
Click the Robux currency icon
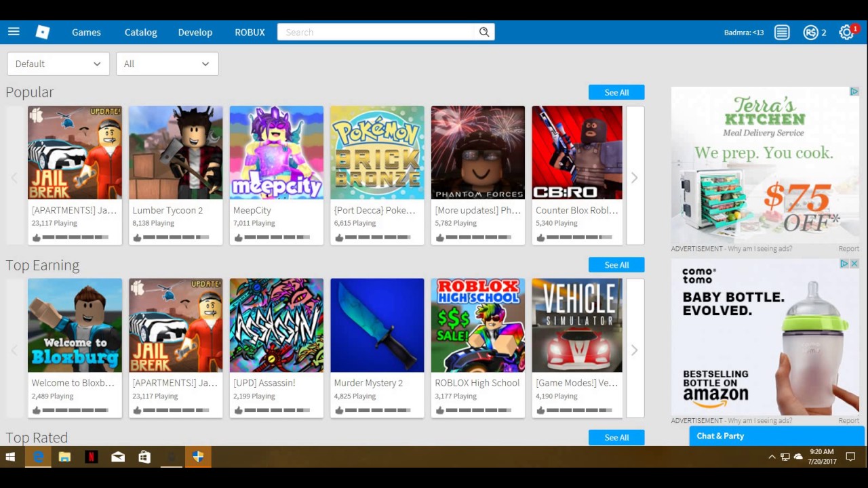tap(810, 33)
